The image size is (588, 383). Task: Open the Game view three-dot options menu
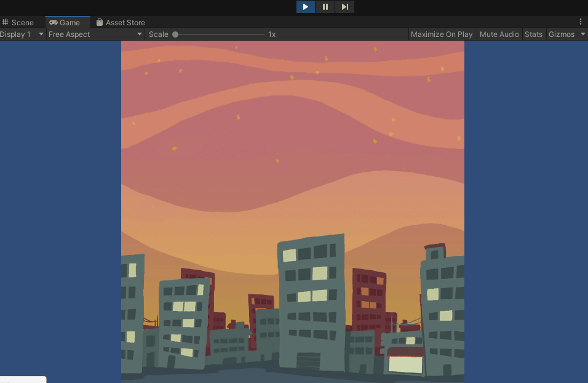coord(581,22)
